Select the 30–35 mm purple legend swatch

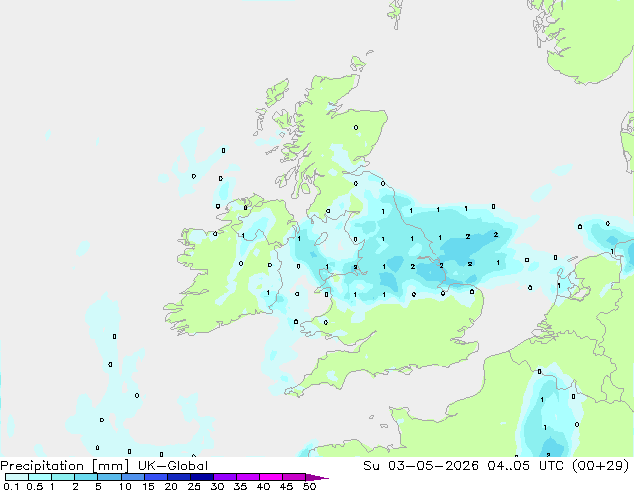[x=224, y=477]
